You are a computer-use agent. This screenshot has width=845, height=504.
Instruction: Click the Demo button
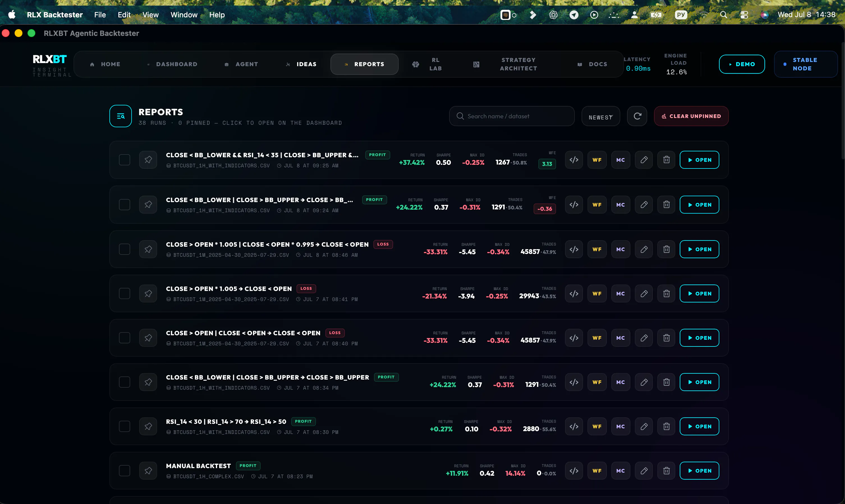[742, 64]
